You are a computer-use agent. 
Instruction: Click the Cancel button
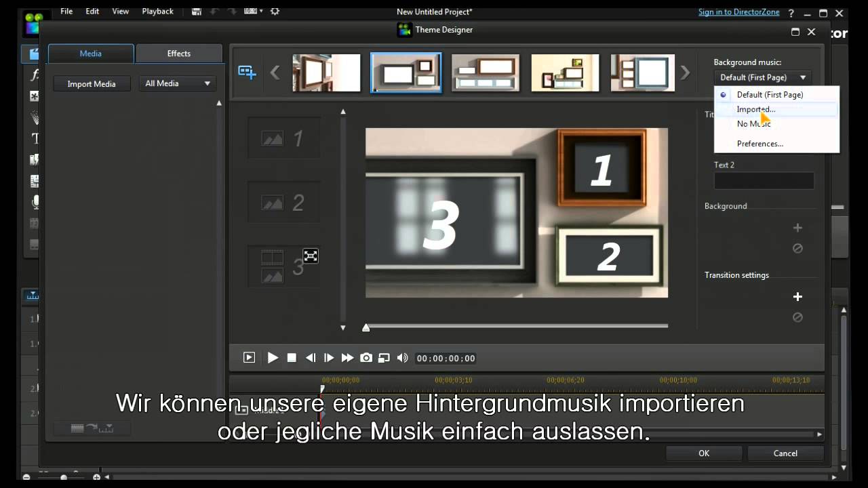click(785, 453)
